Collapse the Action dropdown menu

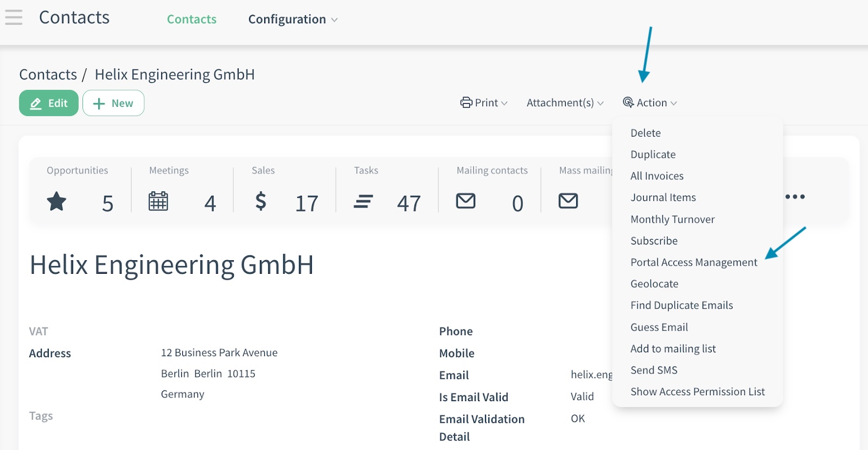coord(650,103)
